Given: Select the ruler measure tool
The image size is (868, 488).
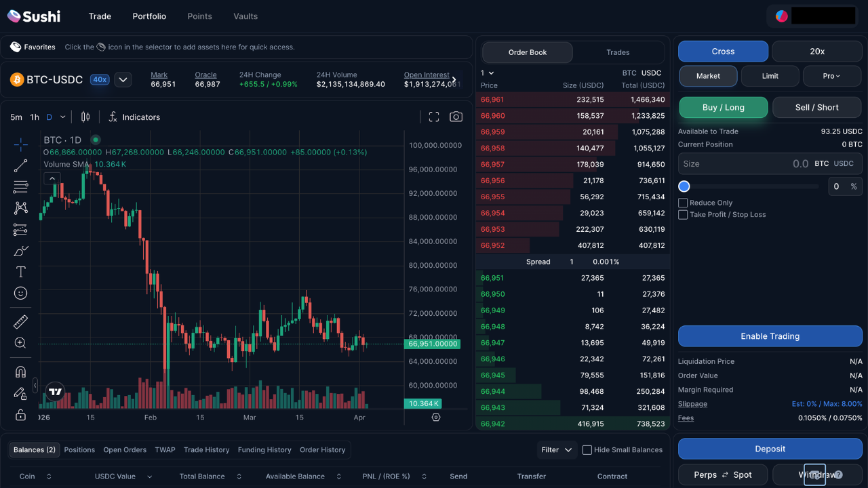Looking at the screenshot, I should point(20,322).
